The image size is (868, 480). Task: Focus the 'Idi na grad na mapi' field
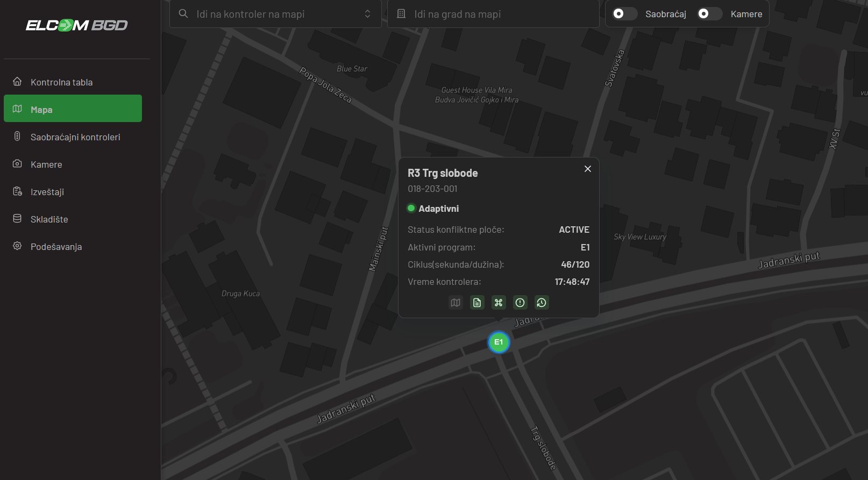tap(493, 14)
